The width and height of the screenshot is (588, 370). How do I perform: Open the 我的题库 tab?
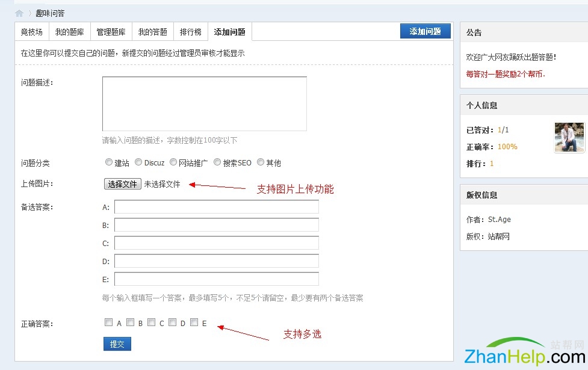[70, 32]
